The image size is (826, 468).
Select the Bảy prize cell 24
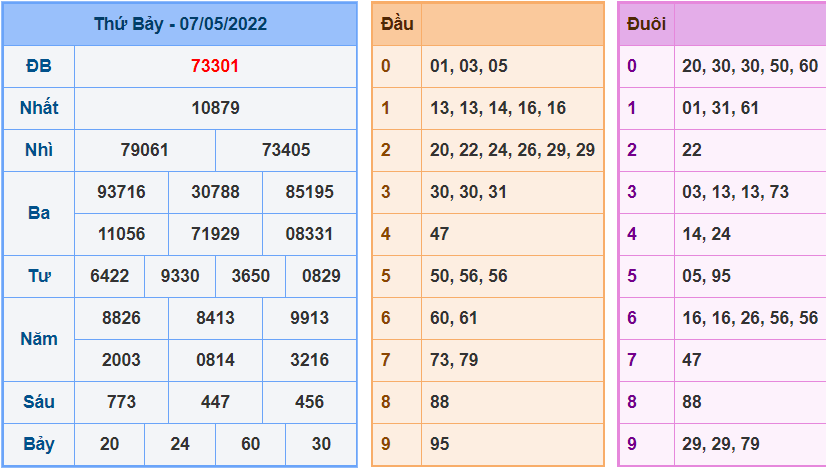point(180,444)
